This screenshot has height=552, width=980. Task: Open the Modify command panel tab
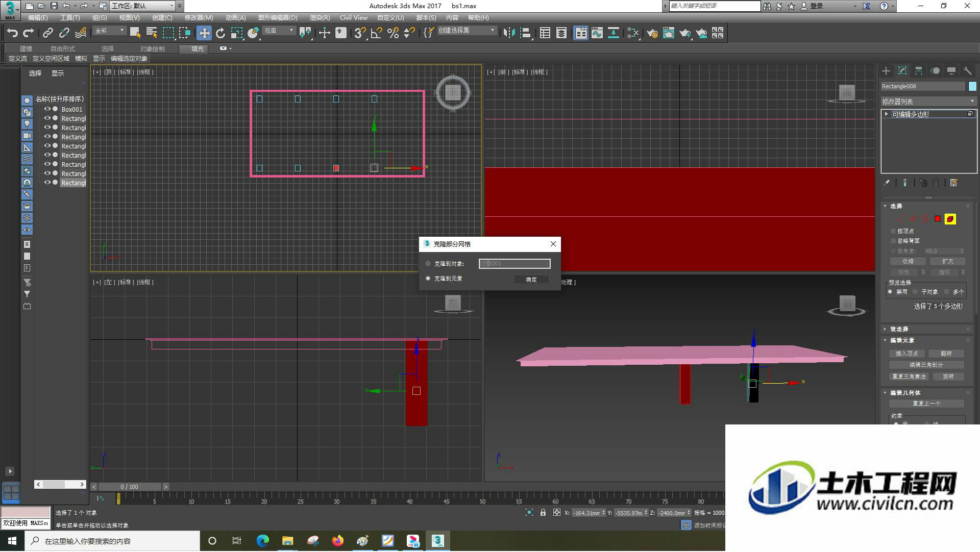point(902,71)
